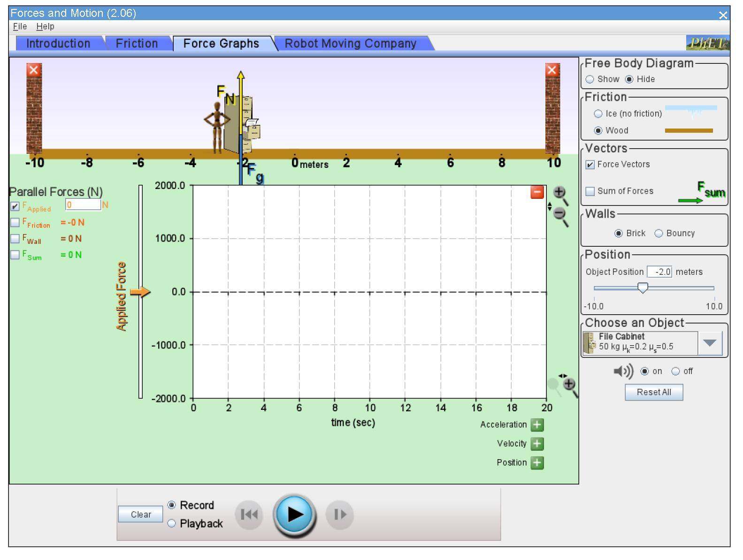The height and width of the screenshot is (560, 743).
Task: Open the File menu
Action: click(20, 27)
